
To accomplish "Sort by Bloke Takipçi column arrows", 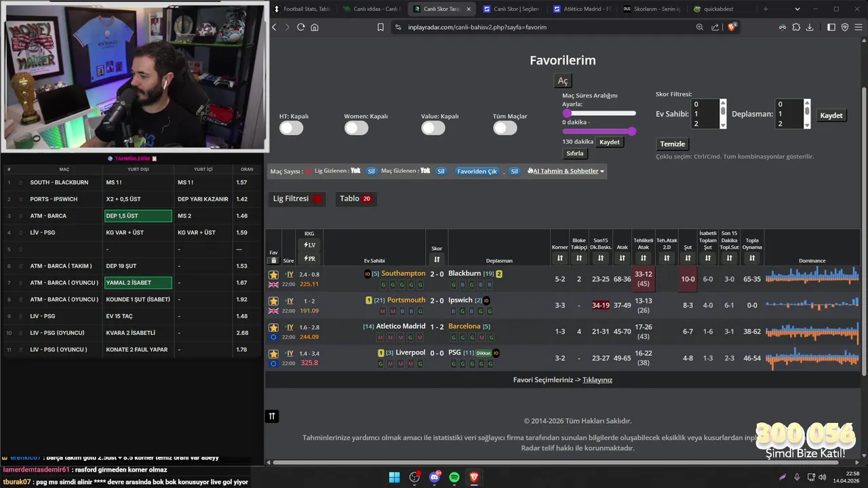I will pyautogui.click(x=578, y=258).
